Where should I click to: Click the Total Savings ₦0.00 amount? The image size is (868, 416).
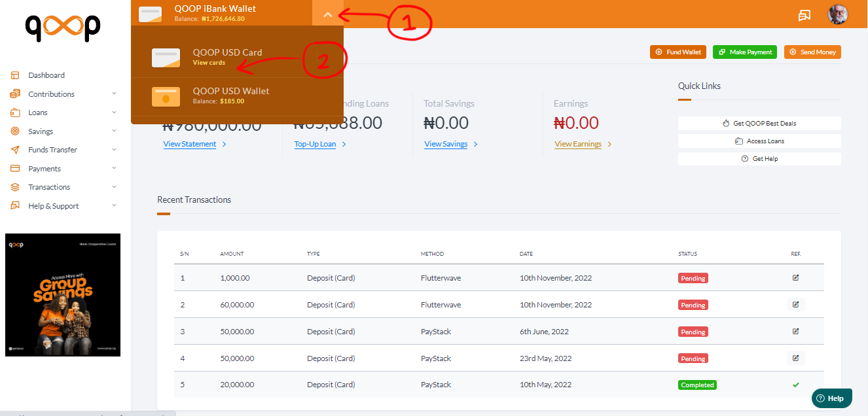(x=446, y=123)
